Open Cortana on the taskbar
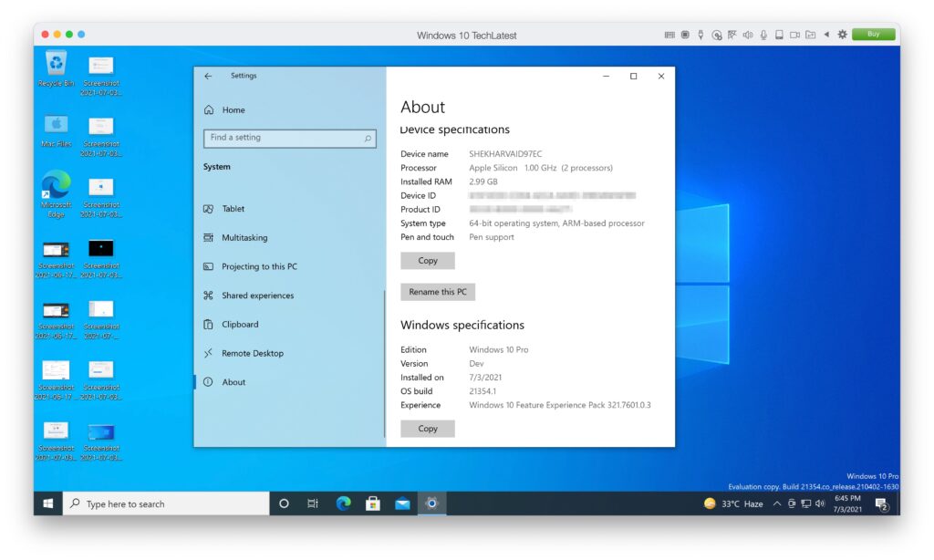This screenshot has height=560, width=934. (284, 503)
